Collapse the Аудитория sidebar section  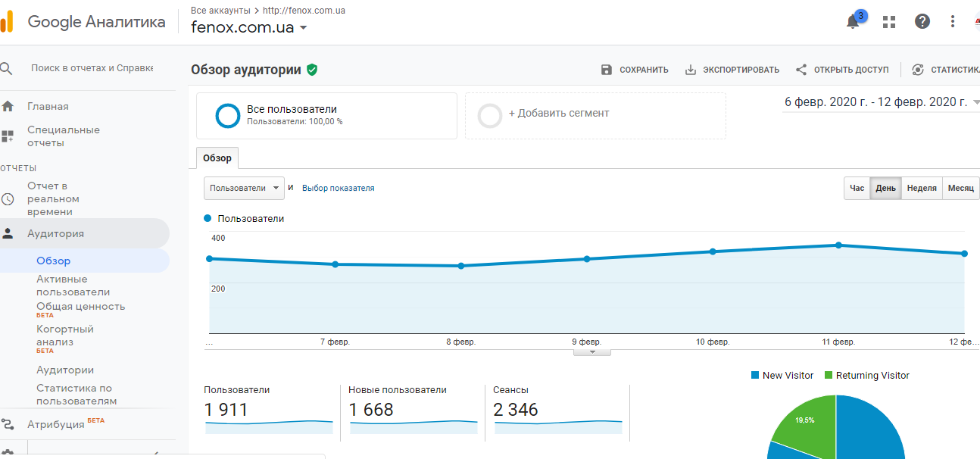pyautogui.click(x=85, y=233)
